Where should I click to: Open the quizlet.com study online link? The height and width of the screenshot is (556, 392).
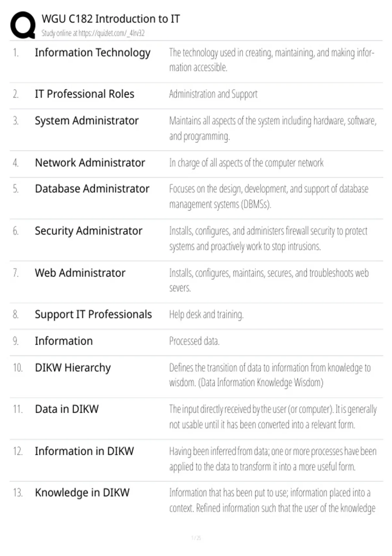93,33
